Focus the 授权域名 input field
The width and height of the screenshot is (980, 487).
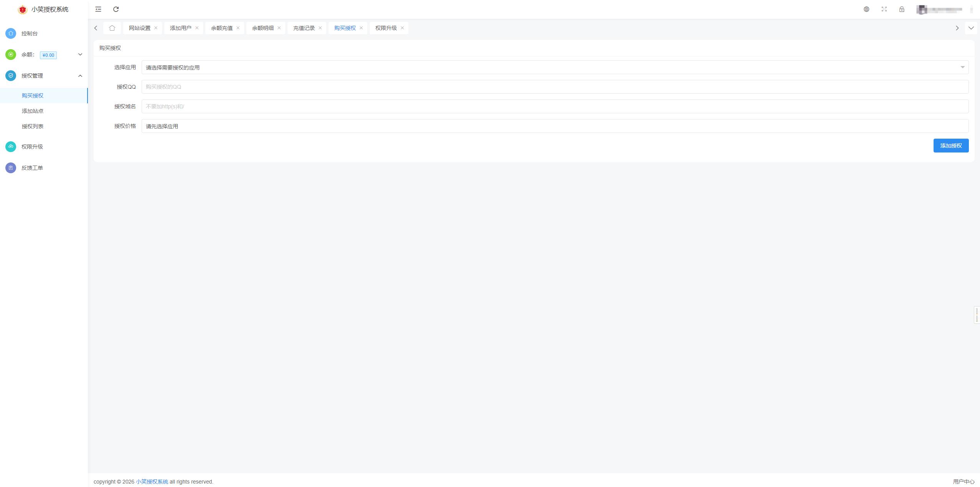click(x=555, y=106)
